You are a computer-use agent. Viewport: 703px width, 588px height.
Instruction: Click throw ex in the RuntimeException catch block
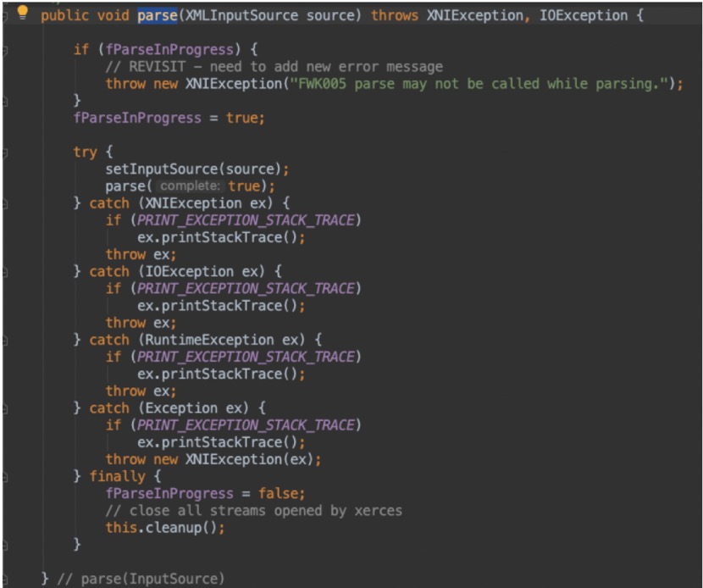pyautogui.click(x=141, y=391)
